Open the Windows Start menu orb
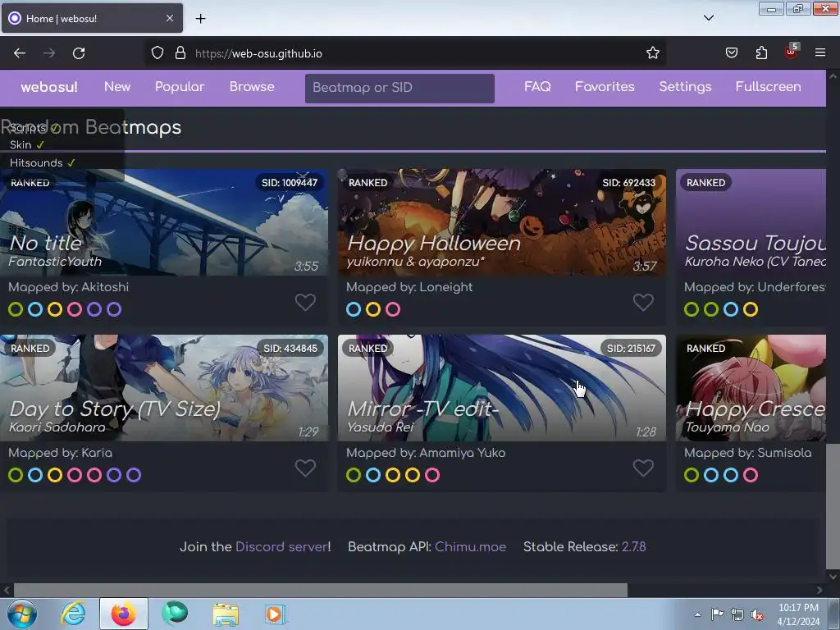 click(22, 614)
